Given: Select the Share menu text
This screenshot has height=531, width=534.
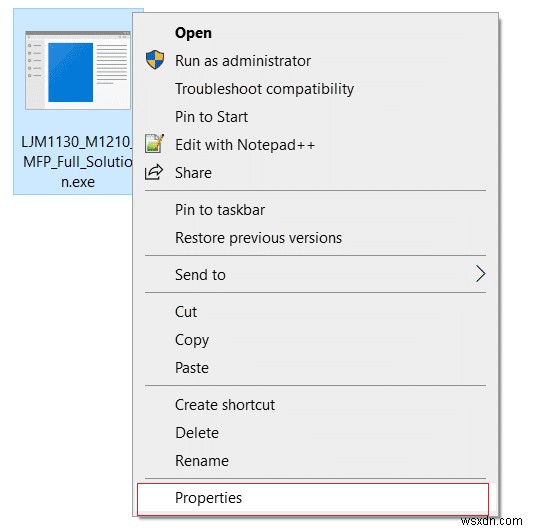Looking at the screenshot, I should (193, 173).
